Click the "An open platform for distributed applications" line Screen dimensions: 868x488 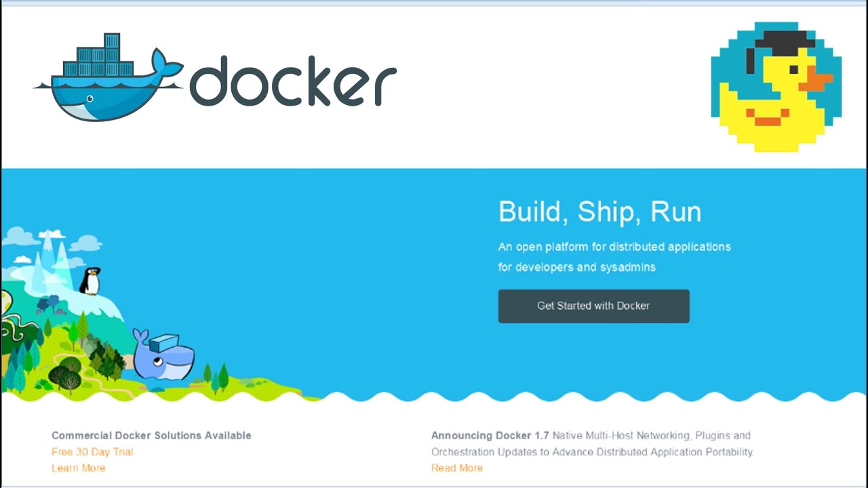click(614, 247)
